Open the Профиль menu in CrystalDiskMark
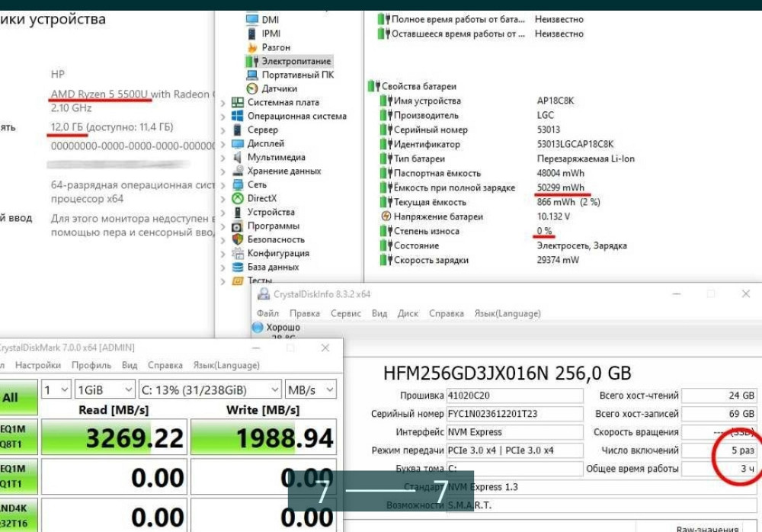762x532 pixels. (91, 365)
